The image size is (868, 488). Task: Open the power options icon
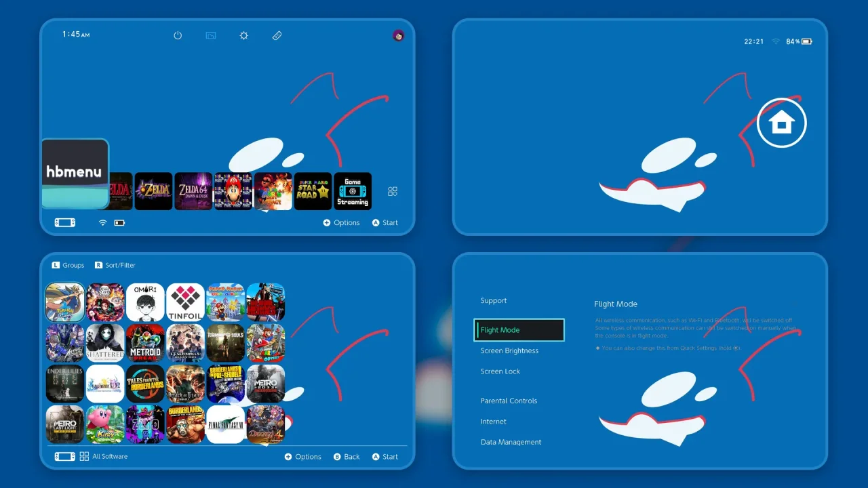pos(178,35)
